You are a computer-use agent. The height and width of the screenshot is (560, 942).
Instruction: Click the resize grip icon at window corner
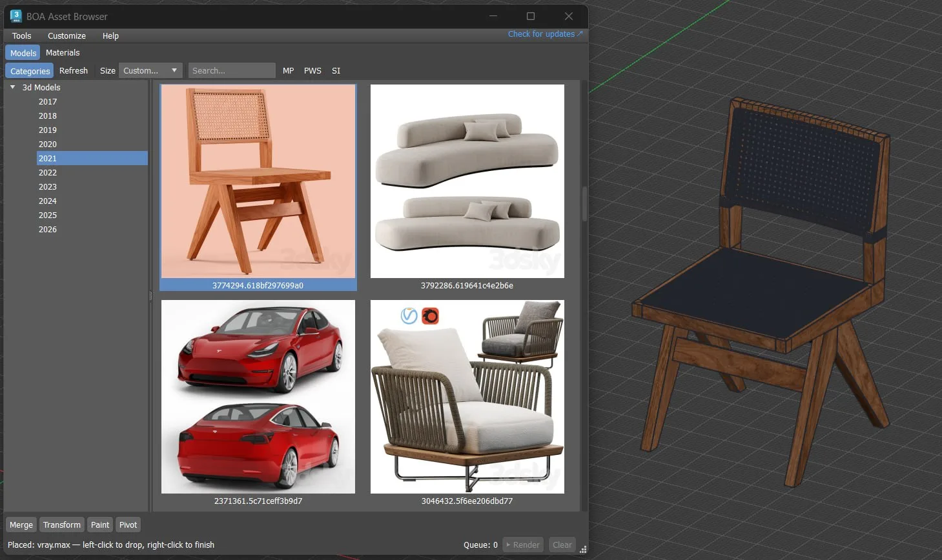point(583,550)
